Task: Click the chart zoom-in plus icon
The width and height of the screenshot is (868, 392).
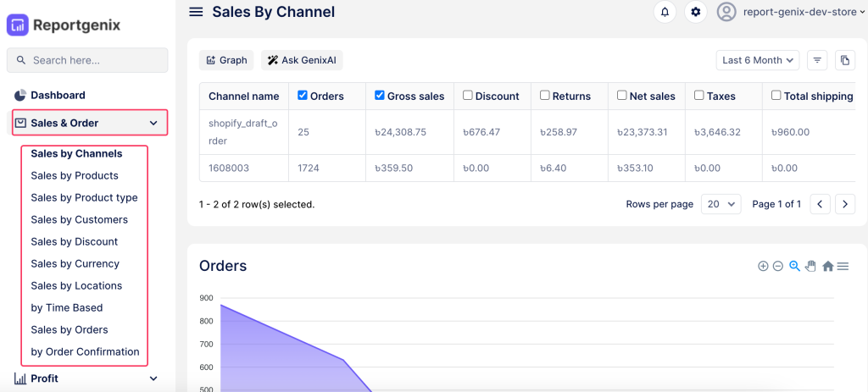Action: tap(763, 266)
